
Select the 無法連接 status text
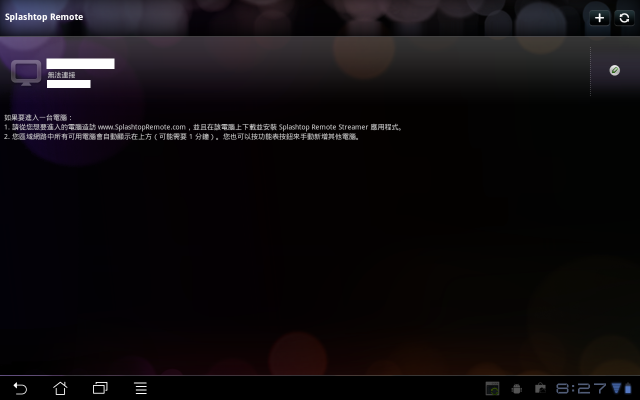point(61,75)
